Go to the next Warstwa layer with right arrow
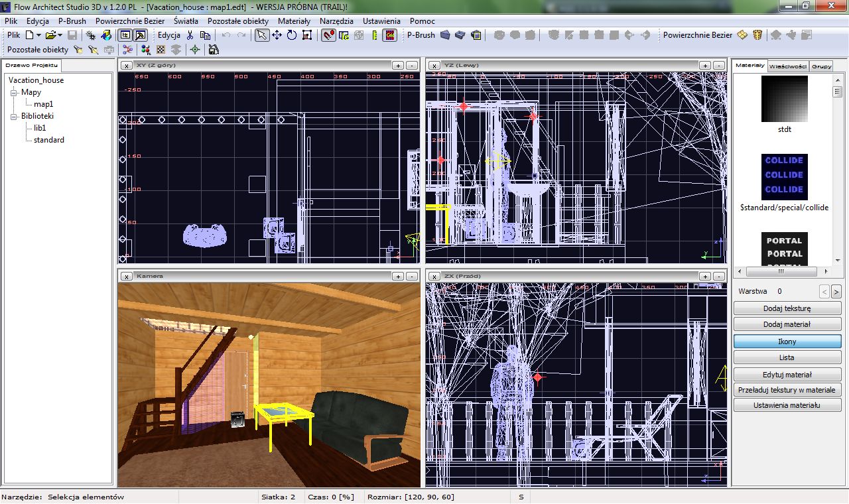 pyautogui.click(x=836, y=291)
